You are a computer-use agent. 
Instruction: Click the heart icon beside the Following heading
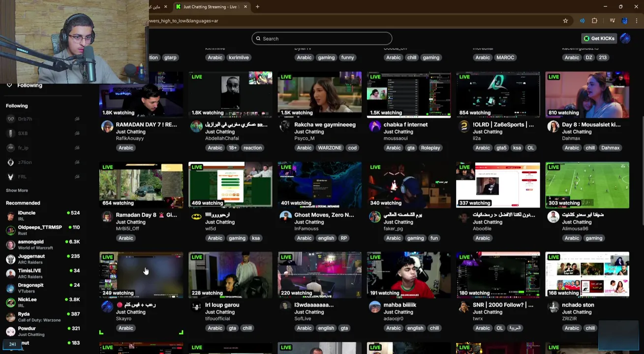click(x=9, y=85)
